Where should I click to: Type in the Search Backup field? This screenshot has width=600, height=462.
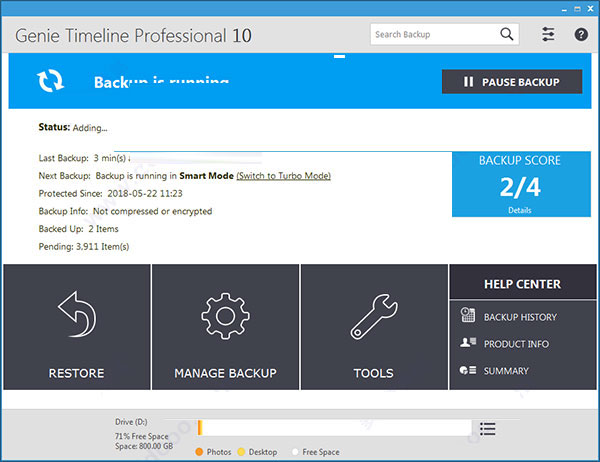pyautogui.click(x=433, y=34)
